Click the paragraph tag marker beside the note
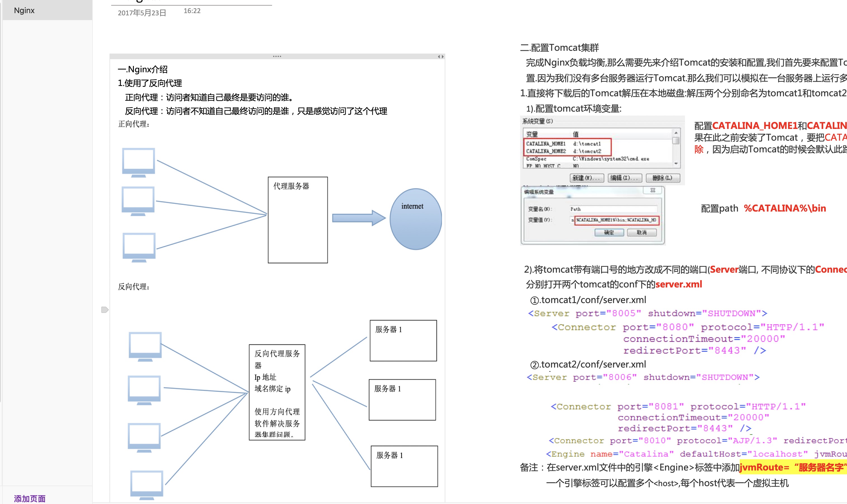847x504 pixels. tap(105, 310)
